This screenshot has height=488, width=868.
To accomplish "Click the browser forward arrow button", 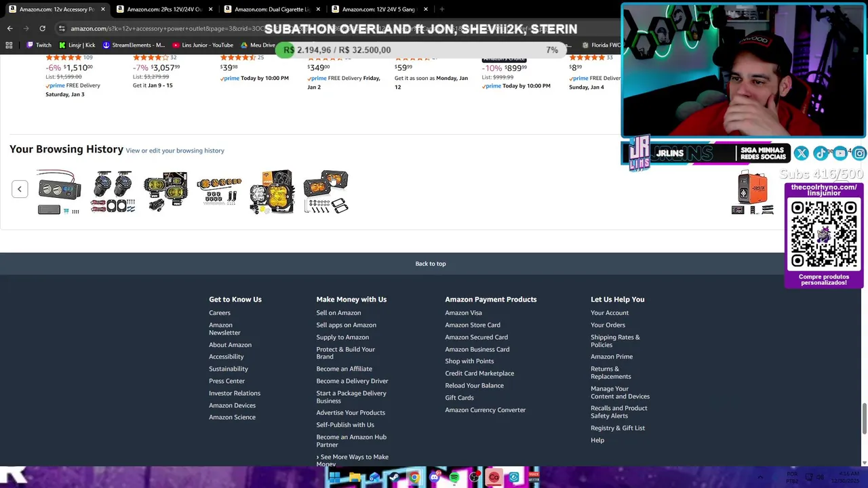I will coord(26,28).
